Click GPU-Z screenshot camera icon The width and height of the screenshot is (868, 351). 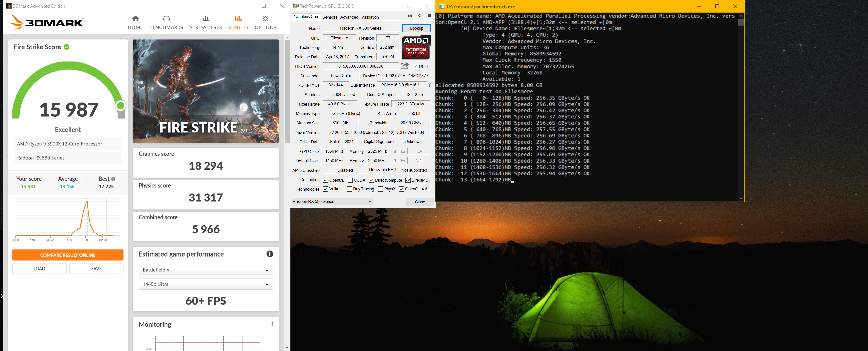click(x=410, y=16)
